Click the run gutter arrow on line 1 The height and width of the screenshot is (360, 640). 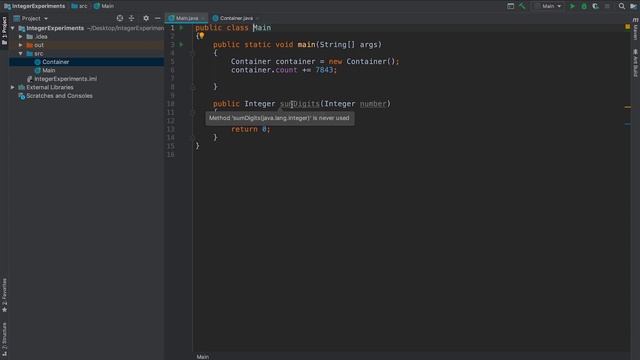pos(181,28)
